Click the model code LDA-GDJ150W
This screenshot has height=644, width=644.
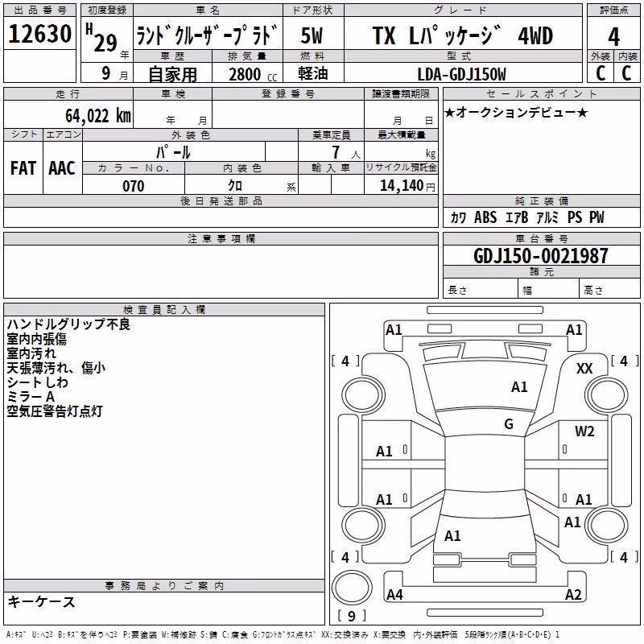click(x=461, y=74)
